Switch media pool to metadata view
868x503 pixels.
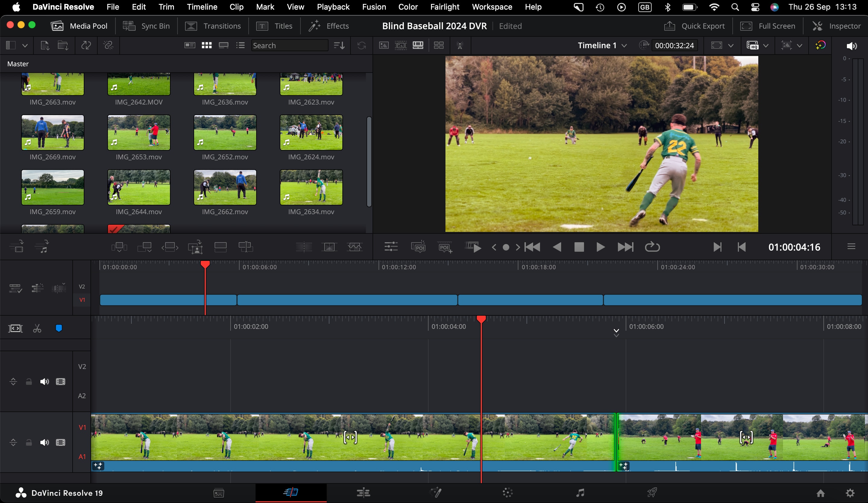[190, 45]
